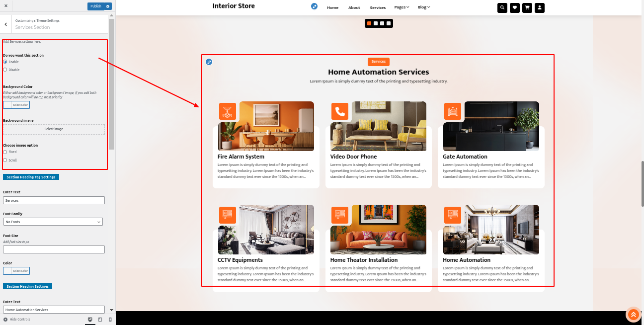Click the publish settings gear icon
The width and height of the screenshot is (644, 325).
coord(108,6)
